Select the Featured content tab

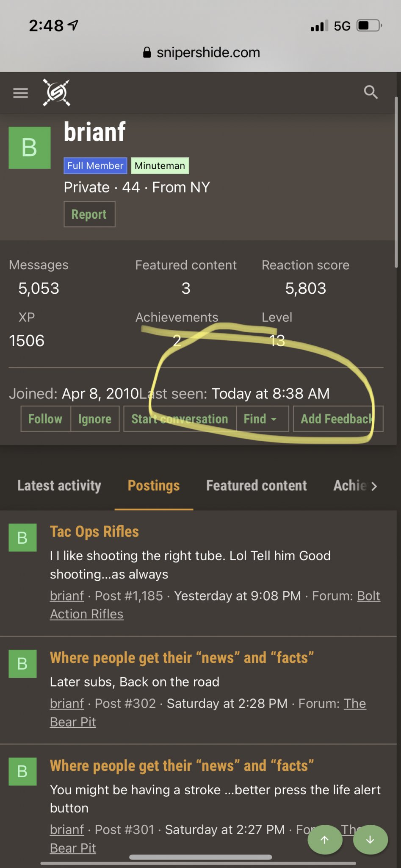click(257, 486)
